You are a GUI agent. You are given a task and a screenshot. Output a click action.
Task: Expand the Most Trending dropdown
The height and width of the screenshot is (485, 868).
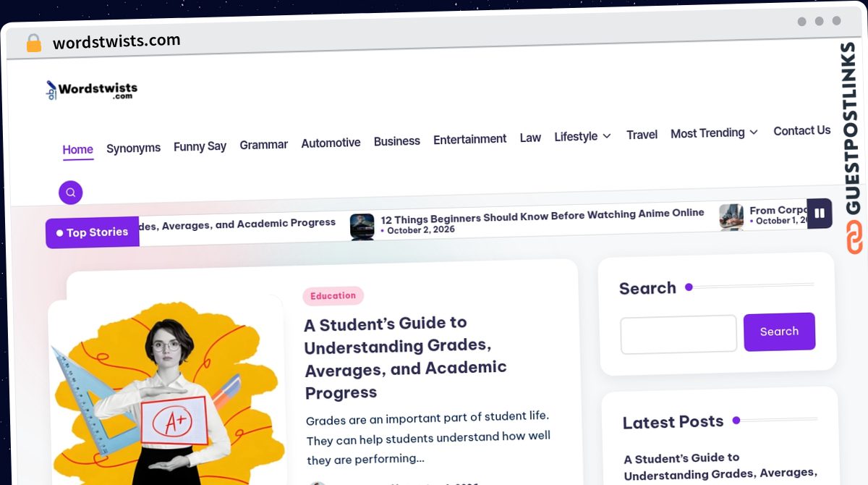point(714,132)
